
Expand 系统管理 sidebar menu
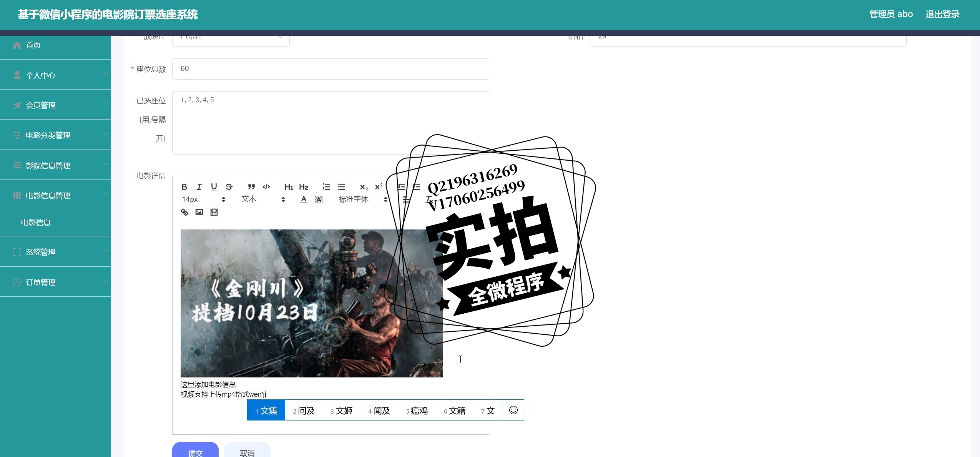coord(55,252)
